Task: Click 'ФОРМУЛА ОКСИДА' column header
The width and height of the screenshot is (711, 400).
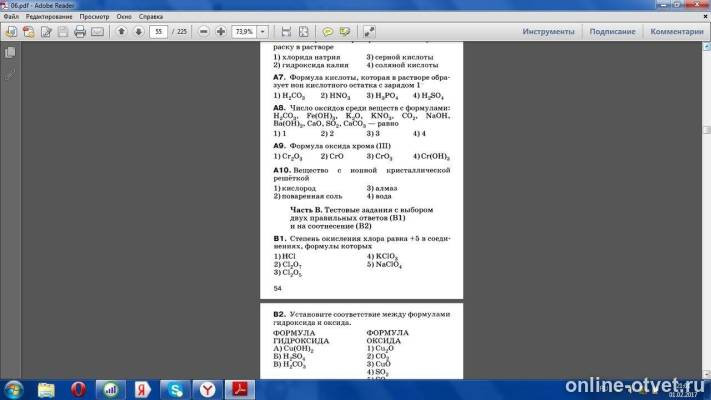Action: [387, 337]
